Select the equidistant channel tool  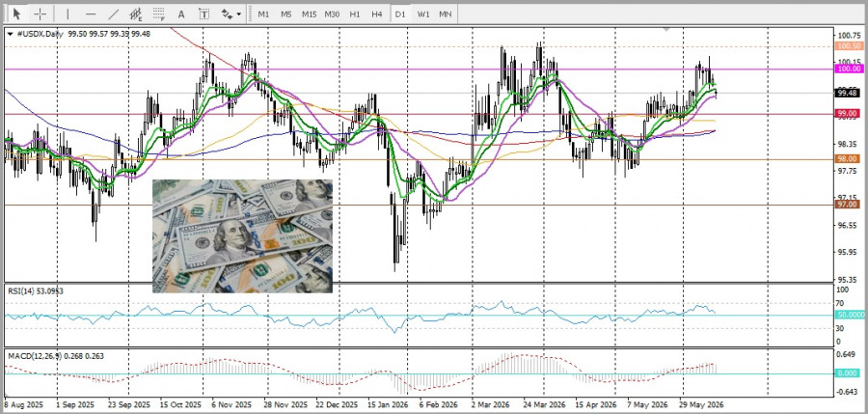(136, 14)
